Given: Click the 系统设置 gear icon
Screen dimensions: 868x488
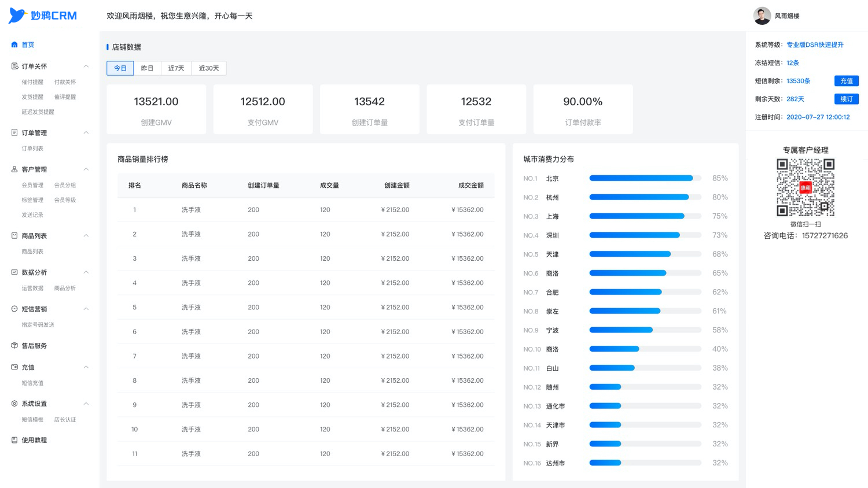Looking at the screenshot, I should pyautogui.click(x=14, y=403).
